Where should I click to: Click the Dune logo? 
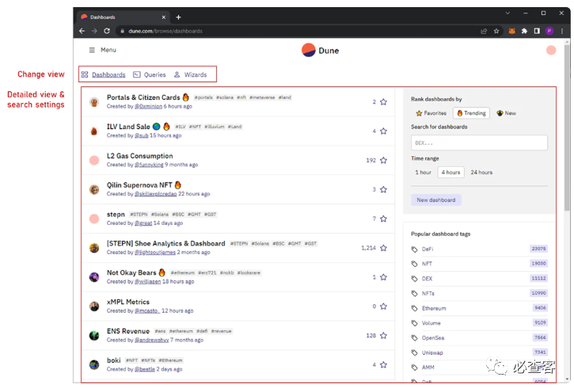click(x=320, y=50)
